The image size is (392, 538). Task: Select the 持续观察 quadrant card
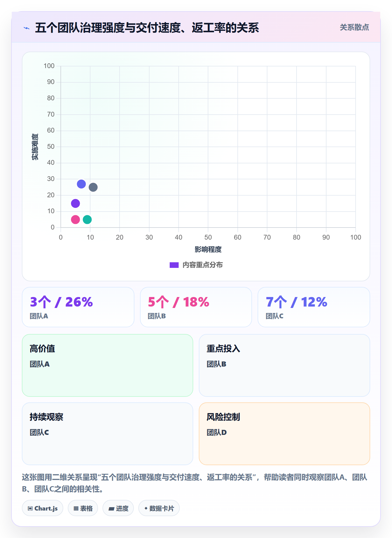(108, 434)
